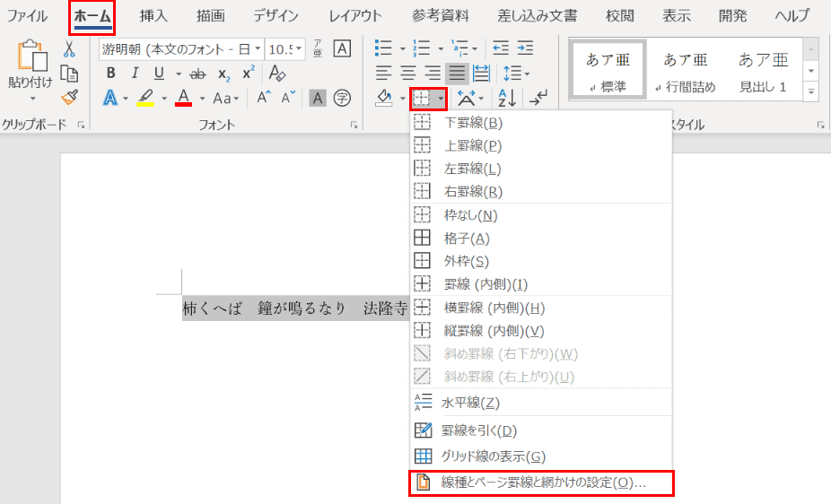Decrease indent icon
831x504 pixels.
(501, 48)
